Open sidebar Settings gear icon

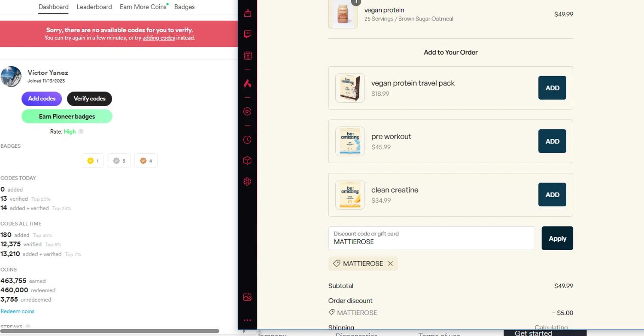[247, 182]
